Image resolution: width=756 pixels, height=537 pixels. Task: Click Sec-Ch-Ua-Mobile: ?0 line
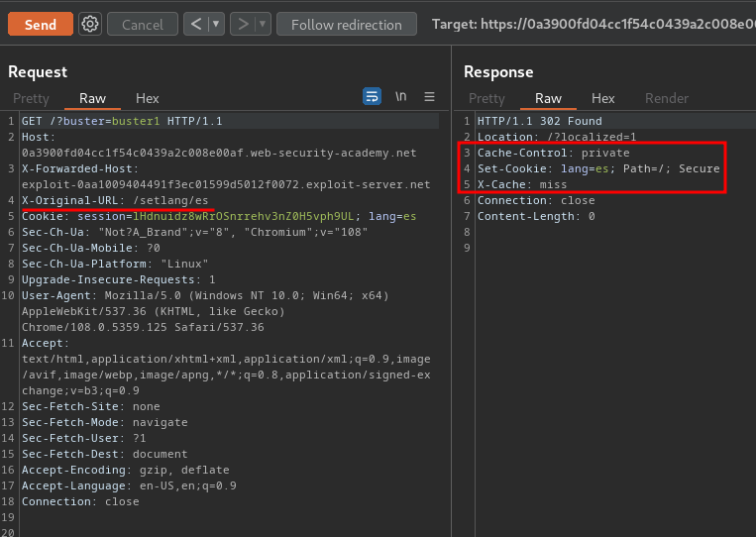click(90, 249)
